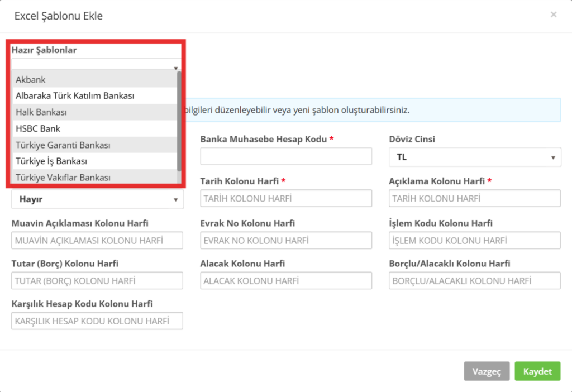Pick Türkiye Vakıflar Bankası option

coord(95,177)
